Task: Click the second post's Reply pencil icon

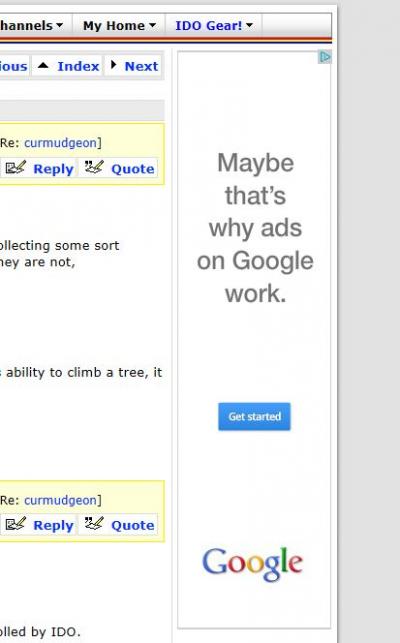Action: click(16, 524)
